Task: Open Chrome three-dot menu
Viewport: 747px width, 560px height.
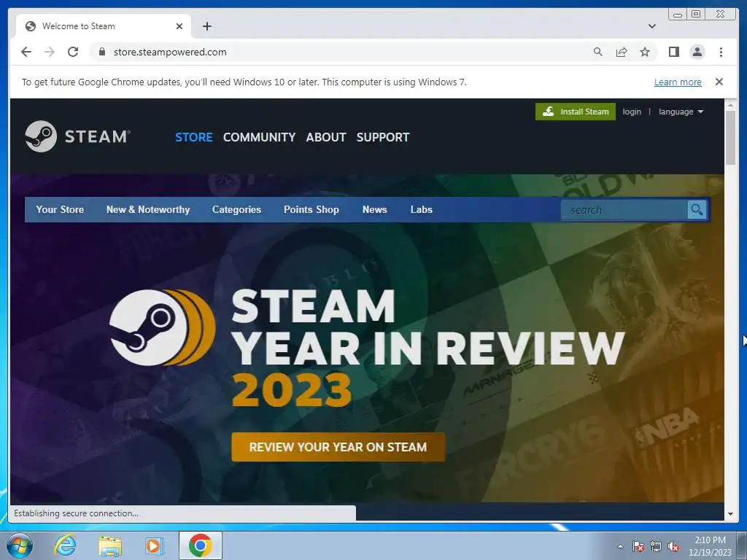Action: pos(721,52)
